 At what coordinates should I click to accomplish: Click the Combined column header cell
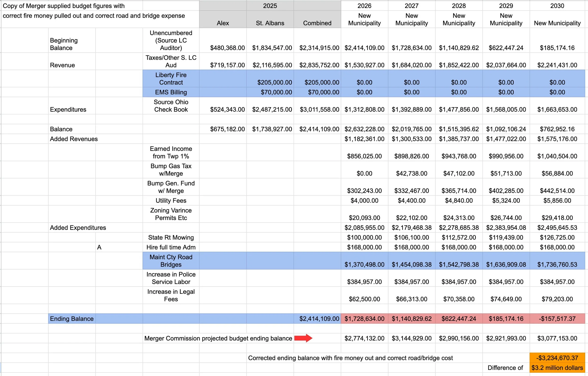(317, 23)
